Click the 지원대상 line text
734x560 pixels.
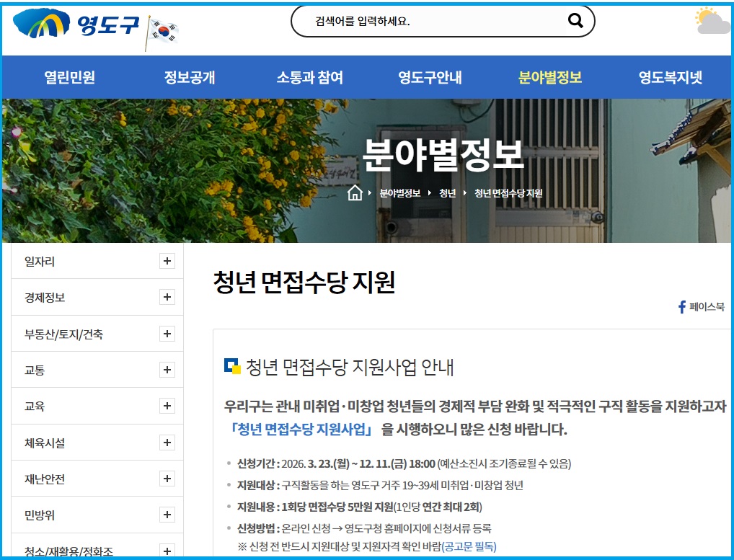(380, 485)
